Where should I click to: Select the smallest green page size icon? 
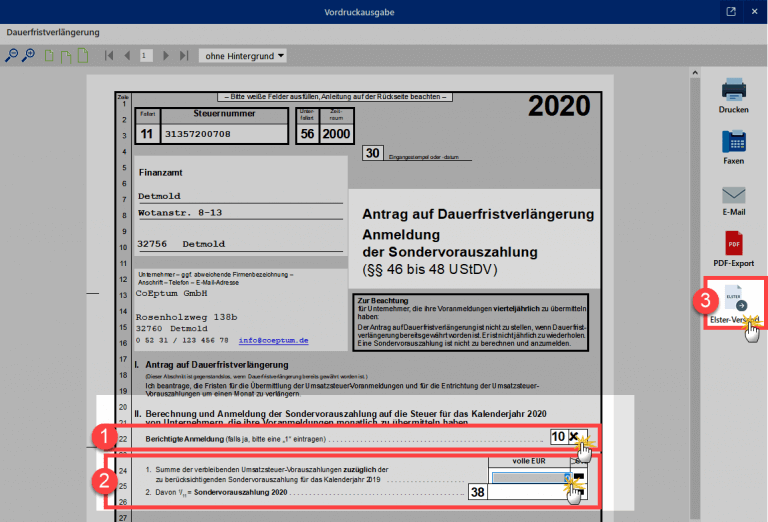[49, 56]
